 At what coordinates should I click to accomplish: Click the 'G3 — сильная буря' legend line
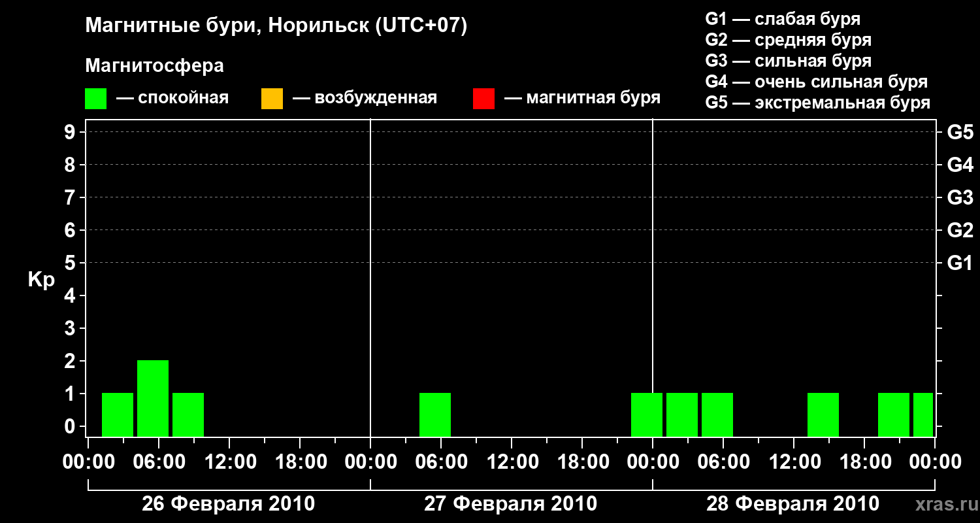[789, 61]
